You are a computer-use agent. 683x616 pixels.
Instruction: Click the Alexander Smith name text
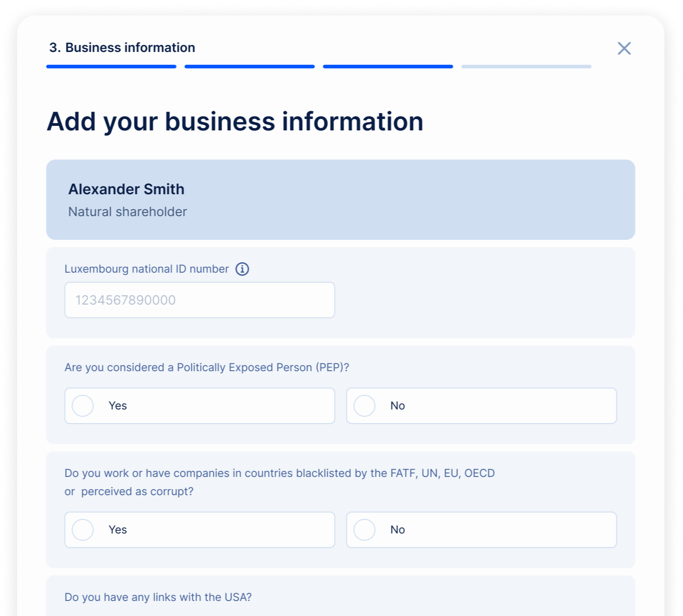coord(126,189)
